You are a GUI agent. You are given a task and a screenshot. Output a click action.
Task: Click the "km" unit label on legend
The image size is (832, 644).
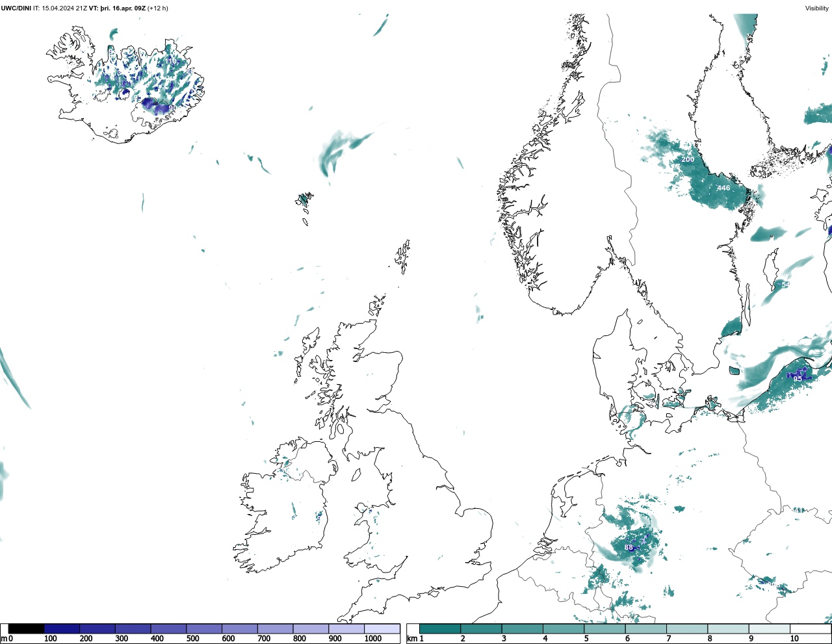411,639
